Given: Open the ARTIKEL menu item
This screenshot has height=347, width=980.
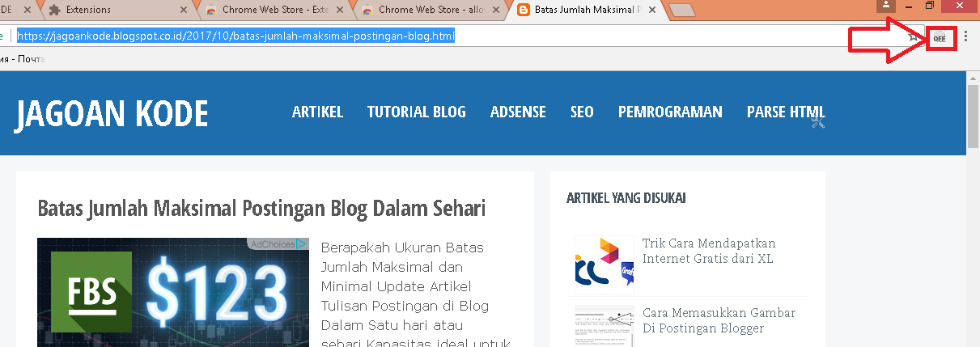Looking at the screenshot, I should click(x=317, y=112).
